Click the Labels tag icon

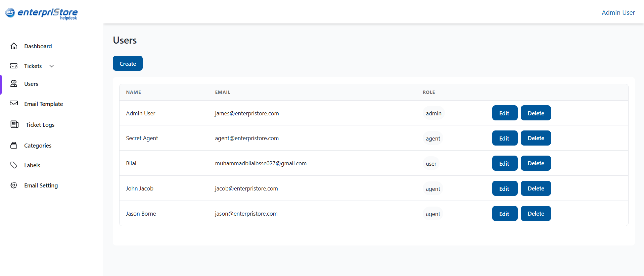14,165
